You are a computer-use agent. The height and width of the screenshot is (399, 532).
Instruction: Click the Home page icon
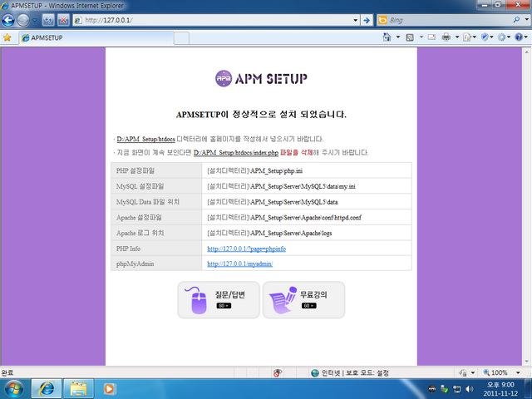pos(387,37)
